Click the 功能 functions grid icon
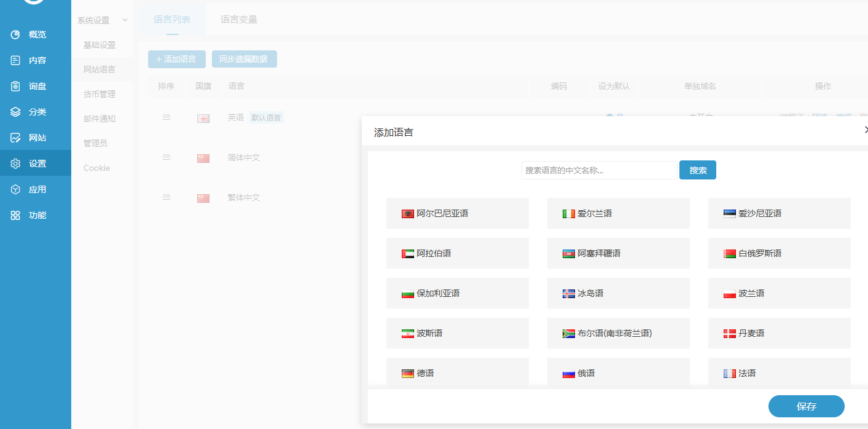This screenshot has height=429, width=868. click(x=16, y=215)
